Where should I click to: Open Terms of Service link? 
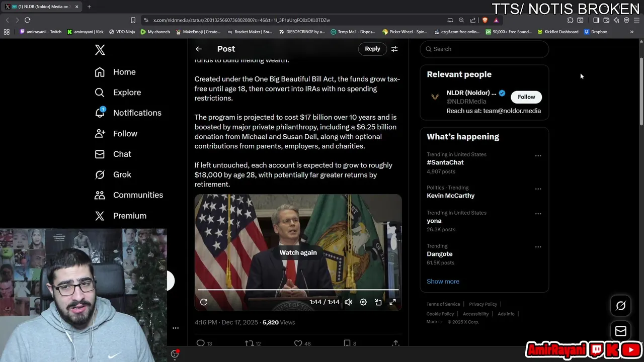click(443, 304)
